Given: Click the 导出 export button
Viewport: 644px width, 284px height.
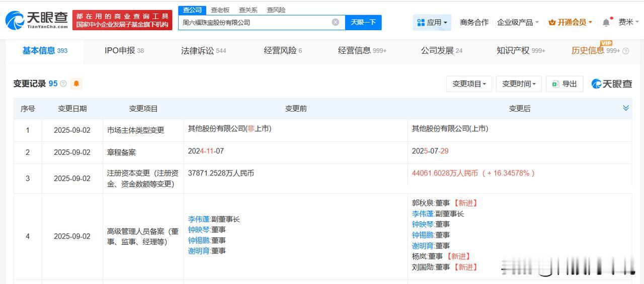Looking at the screenshot, I should point(565,84).
